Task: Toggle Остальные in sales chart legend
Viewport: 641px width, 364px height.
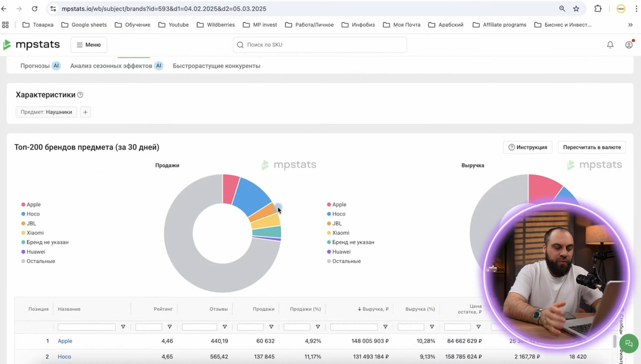Action: (38, 261)
